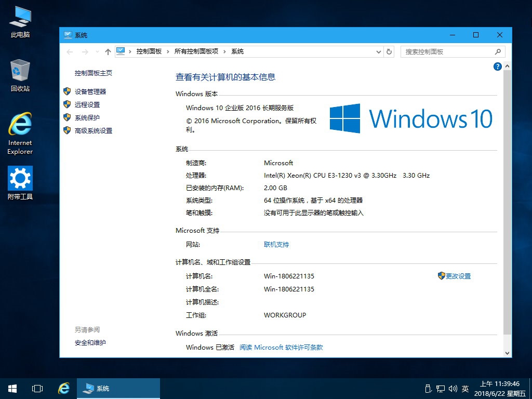Open Task View on taskbar
The width and height of the screenshot is (532, 399).
coord(37,389)
